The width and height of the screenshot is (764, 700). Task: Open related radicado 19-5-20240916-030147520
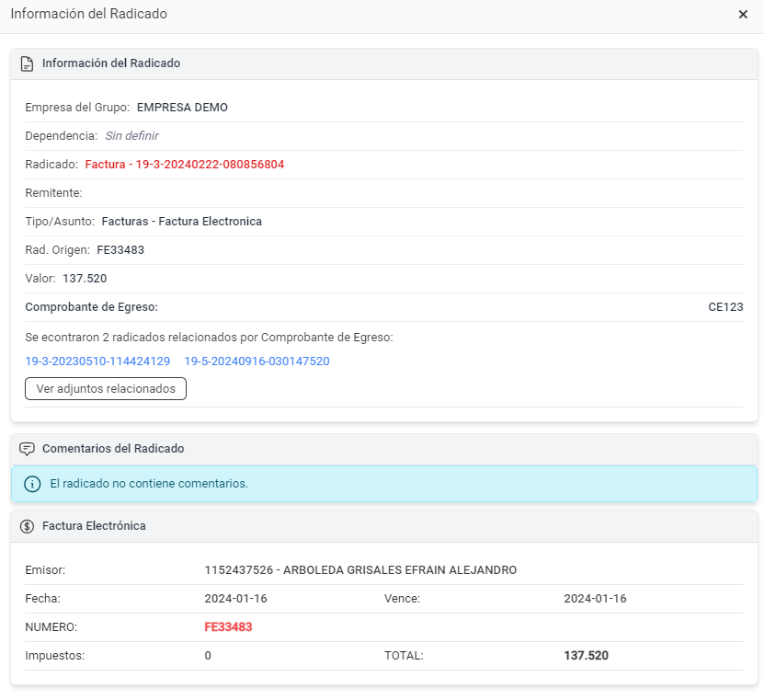click(x=257, y=361)
